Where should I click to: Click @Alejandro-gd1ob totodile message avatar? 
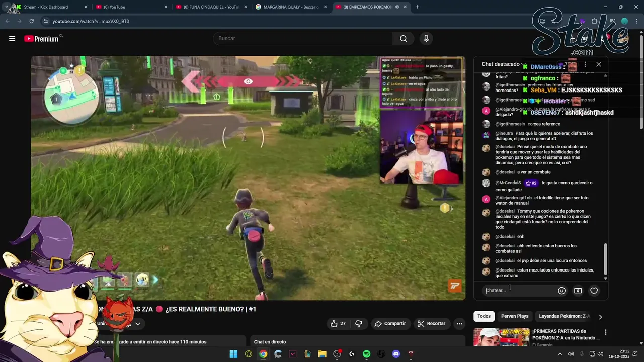coord(486,200)
